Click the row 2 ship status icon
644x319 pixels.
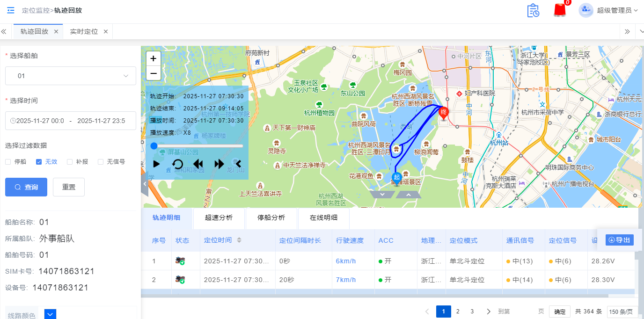click(x=180, y=280)
